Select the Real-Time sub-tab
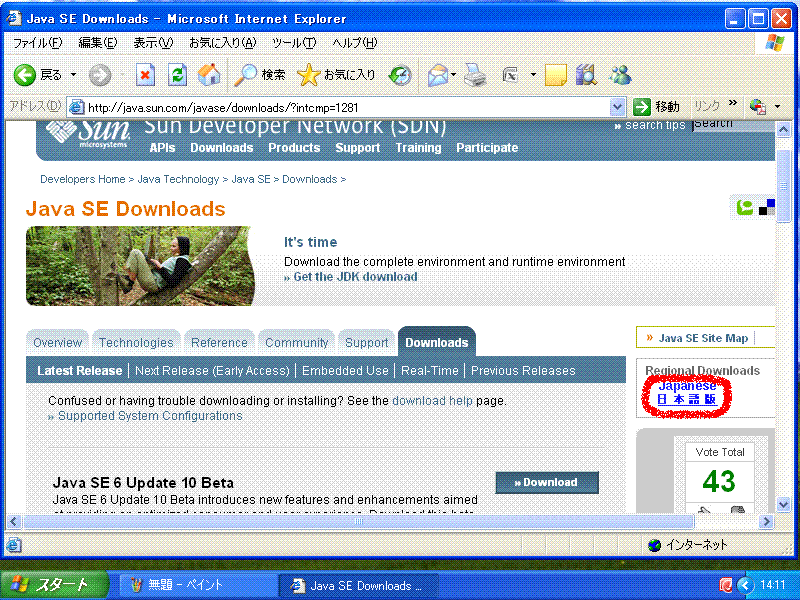 point(430,370)
